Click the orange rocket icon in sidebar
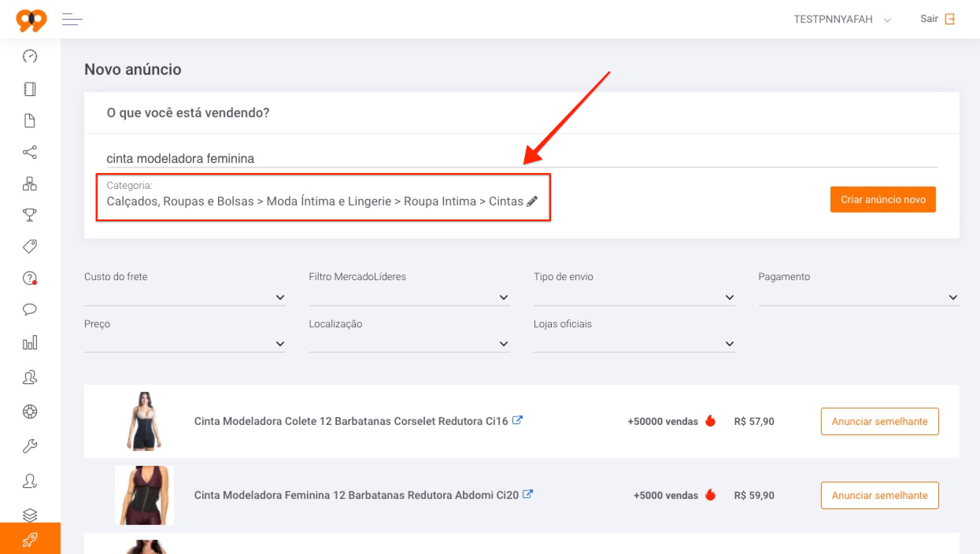The height and width of the screenshot is (554, 980). (30, 539)
